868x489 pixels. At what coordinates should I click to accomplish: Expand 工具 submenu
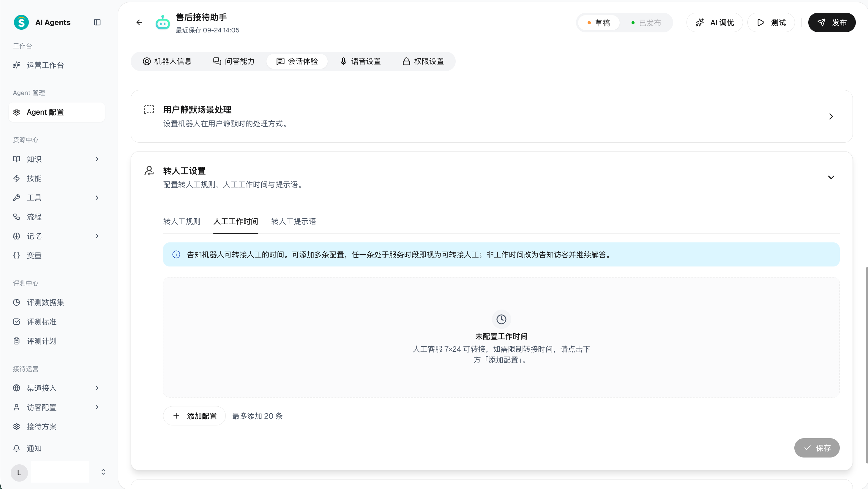(97, 198)
